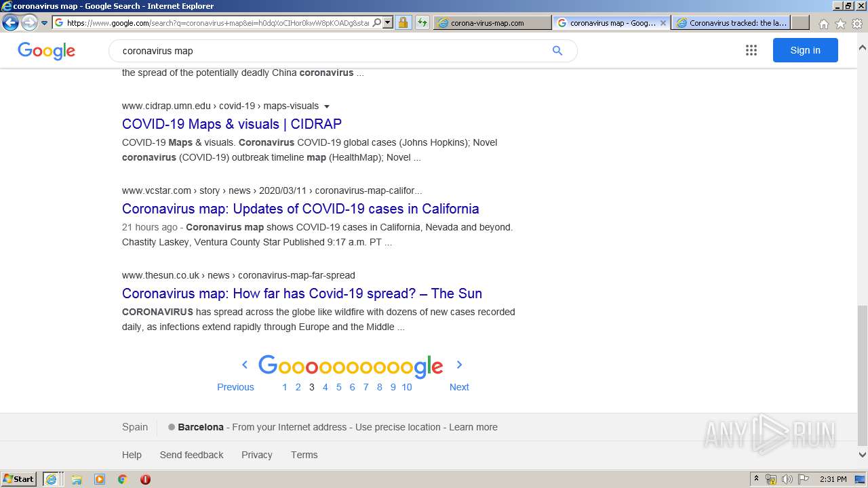Open IE Tools gear menu
This screenshot has width=868, height=488.
(x=857, y=24)
